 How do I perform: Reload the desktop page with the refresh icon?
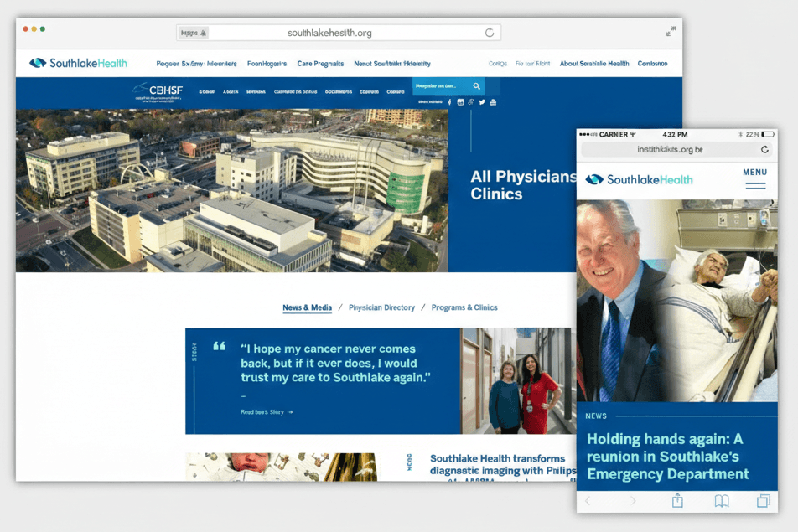tap(490, 33)
